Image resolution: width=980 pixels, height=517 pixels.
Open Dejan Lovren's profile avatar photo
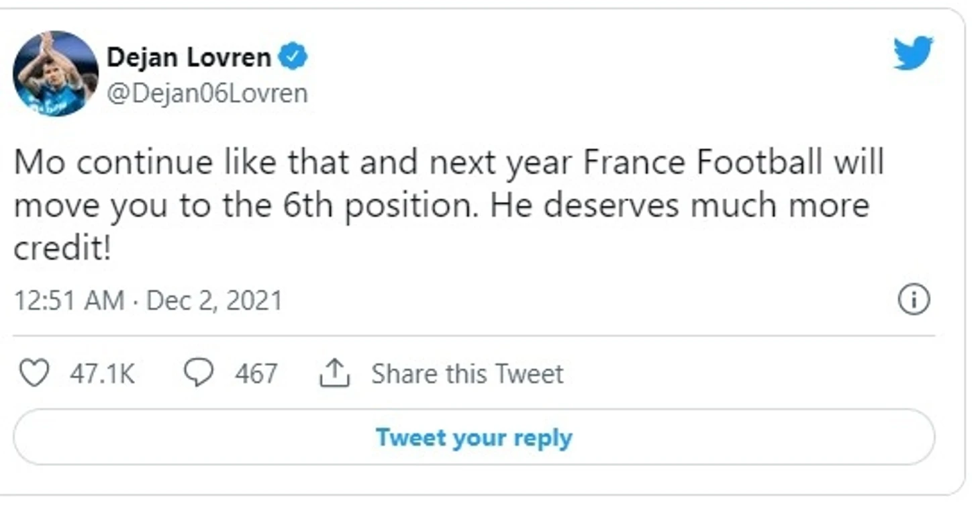pos(56,74)
